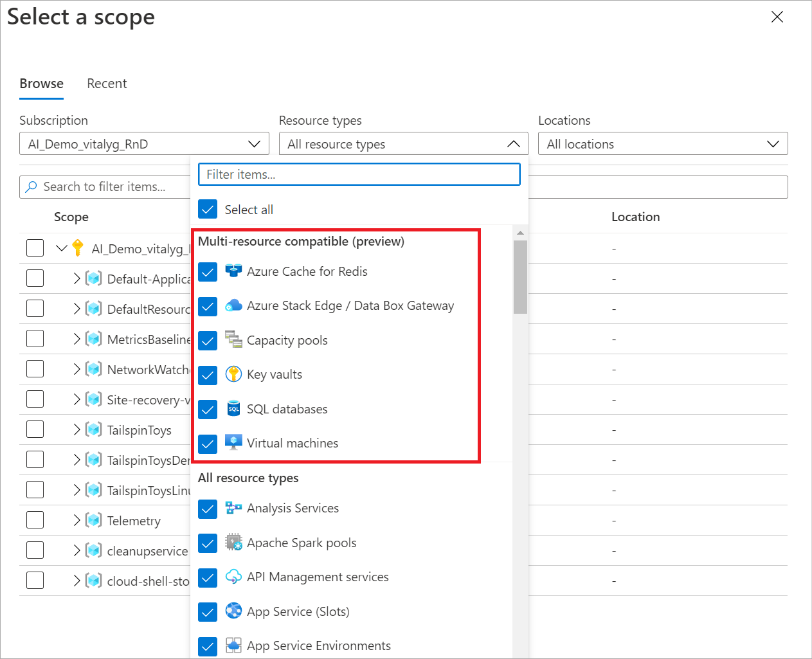812x659 pixels.
Task: Expand the Telemetry resource group
Action: [x=77, y=520]
